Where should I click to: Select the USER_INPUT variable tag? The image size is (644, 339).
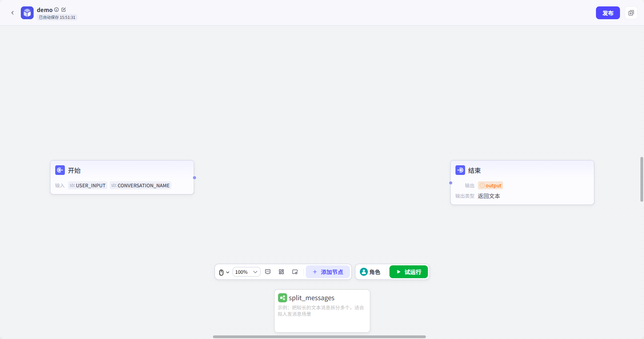88,186
